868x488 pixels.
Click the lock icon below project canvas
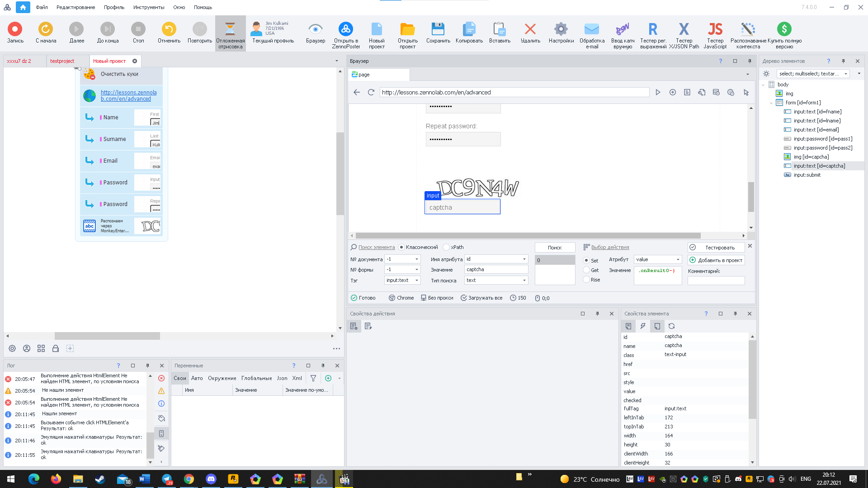[56, 348]
